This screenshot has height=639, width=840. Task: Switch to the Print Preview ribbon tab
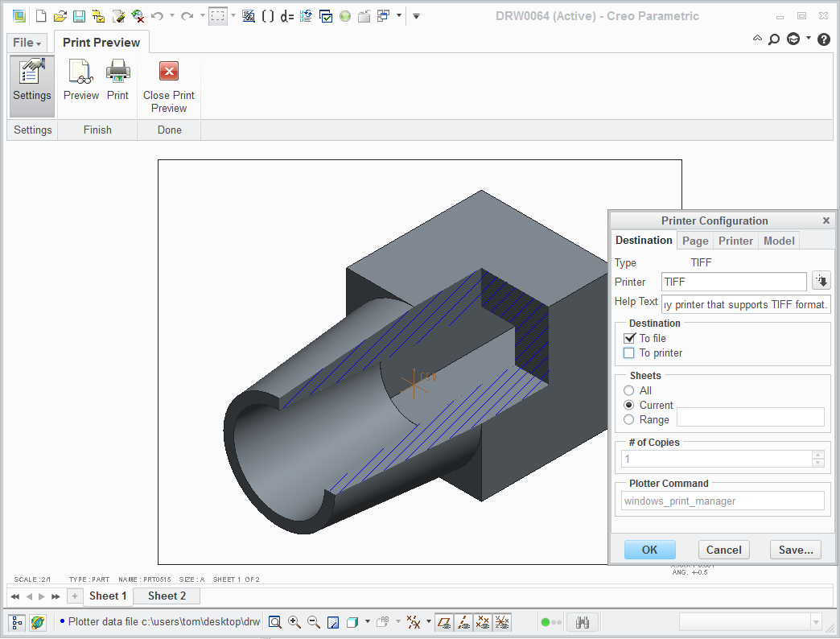pyautogui.click(x=101, y=43)
